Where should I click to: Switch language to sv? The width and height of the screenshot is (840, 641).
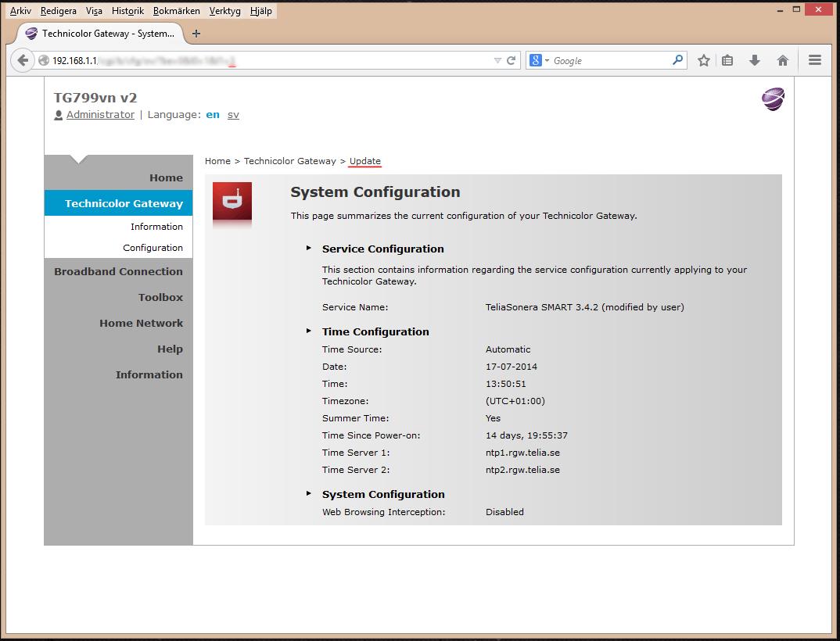pos(233,115)
